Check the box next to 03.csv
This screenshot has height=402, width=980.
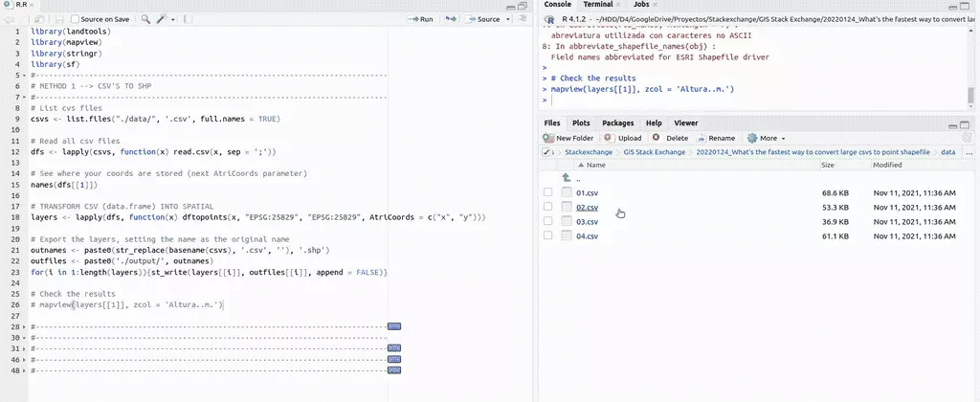tap(548, 221)
